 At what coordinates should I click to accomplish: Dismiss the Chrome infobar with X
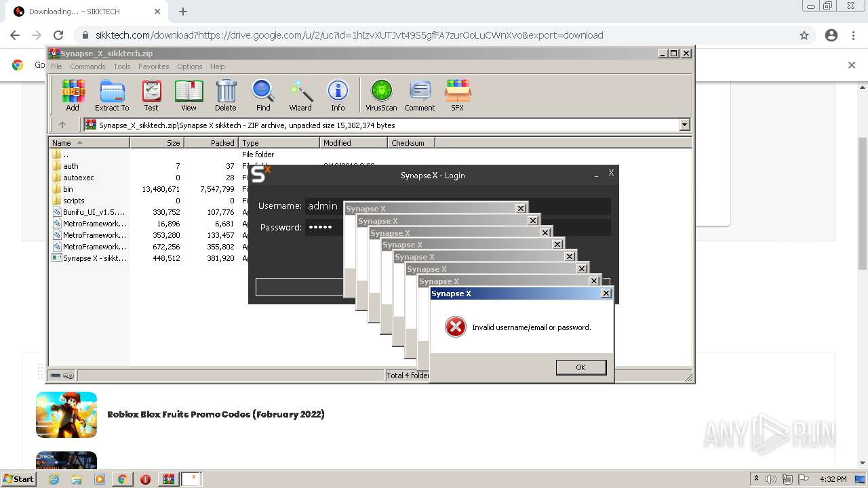point(852,65)
